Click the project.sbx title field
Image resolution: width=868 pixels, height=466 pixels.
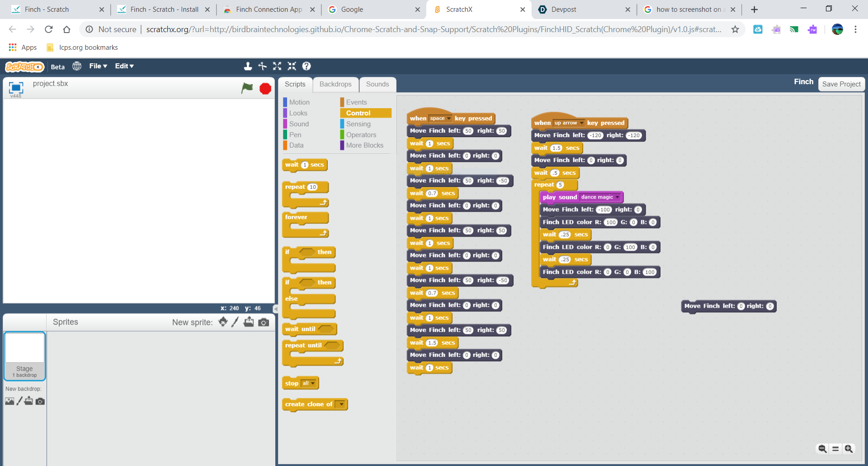tap(51, 84)
